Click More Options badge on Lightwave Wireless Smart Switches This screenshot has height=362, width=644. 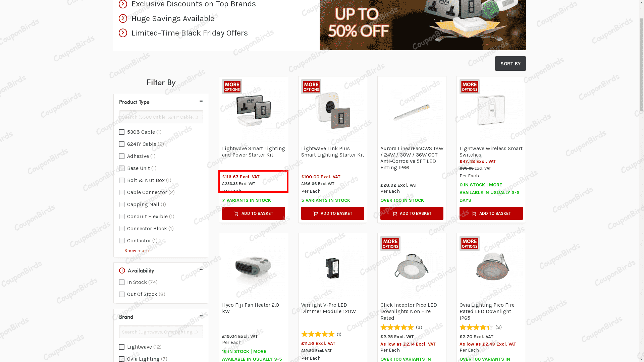(x=469, y=87)
